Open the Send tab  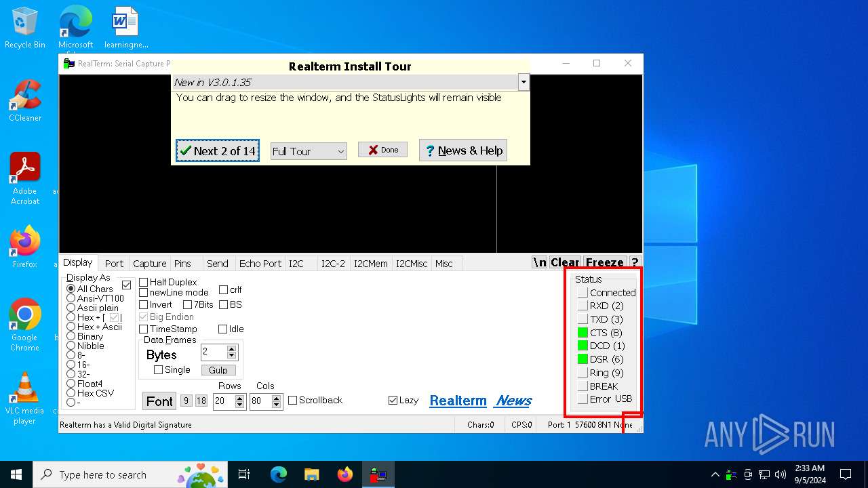tap(218, 263)
